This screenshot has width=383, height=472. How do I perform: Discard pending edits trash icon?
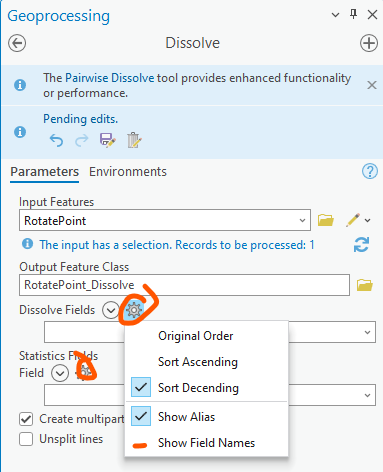coord(134,140)
